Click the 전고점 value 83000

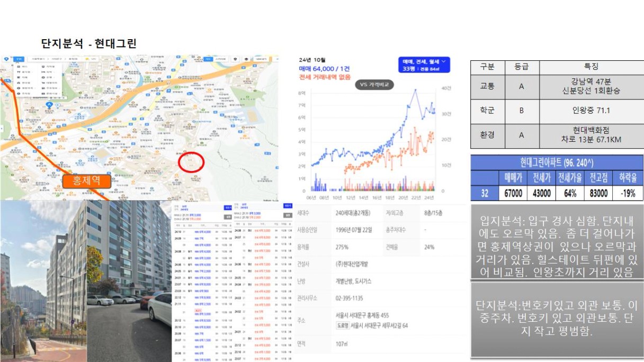(599, 193)
